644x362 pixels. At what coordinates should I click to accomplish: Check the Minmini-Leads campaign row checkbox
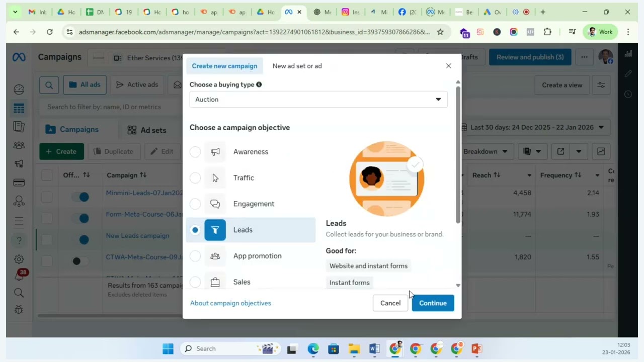[x=47, y=197]
